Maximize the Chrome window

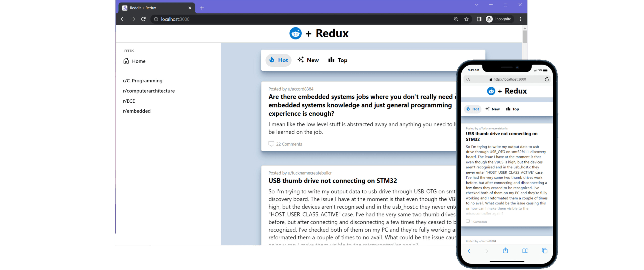click(505, 5)
